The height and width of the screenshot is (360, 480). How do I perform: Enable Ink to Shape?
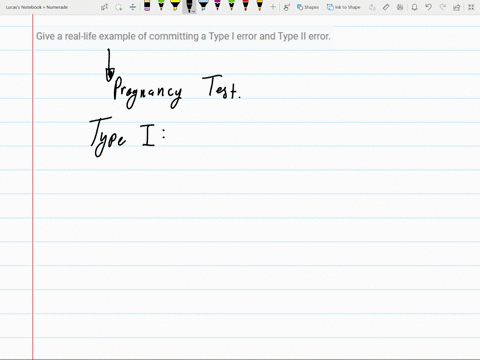pos(344,7)
